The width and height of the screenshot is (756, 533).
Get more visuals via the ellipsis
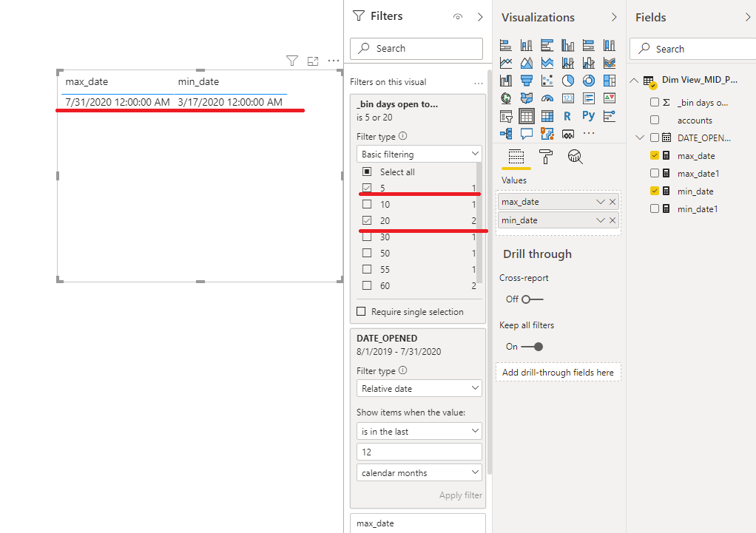click(x=589, y=133)
